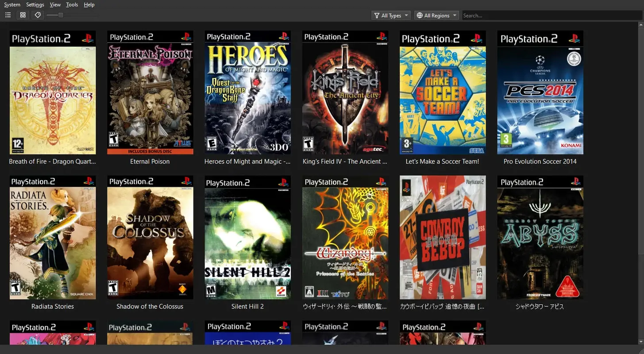Select the Silent Hill 2 cover
Screen dimensions: 644x354
[x=247, y=237]
